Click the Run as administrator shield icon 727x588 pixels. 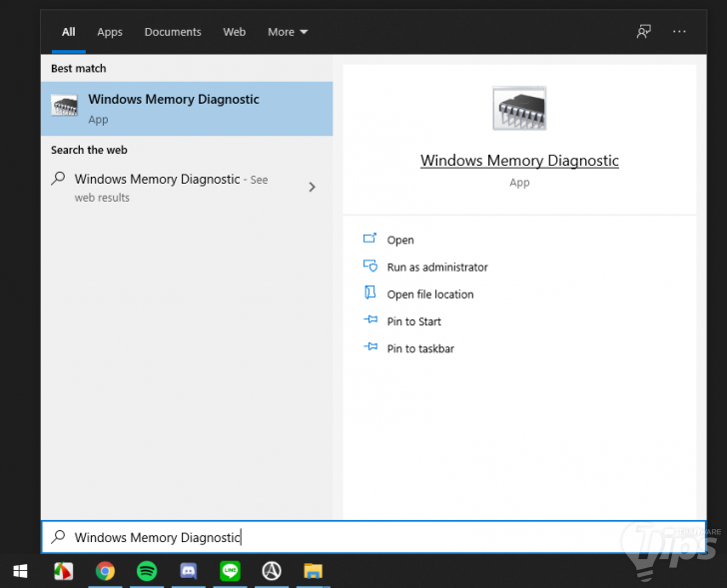pos(369,266)
